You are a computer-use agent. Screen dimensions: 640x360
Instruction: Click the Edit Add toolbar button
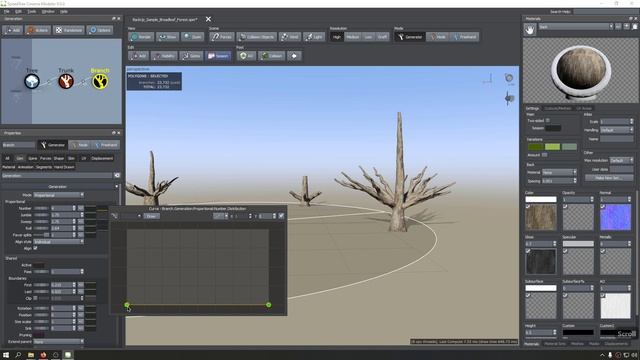[138, 56]
